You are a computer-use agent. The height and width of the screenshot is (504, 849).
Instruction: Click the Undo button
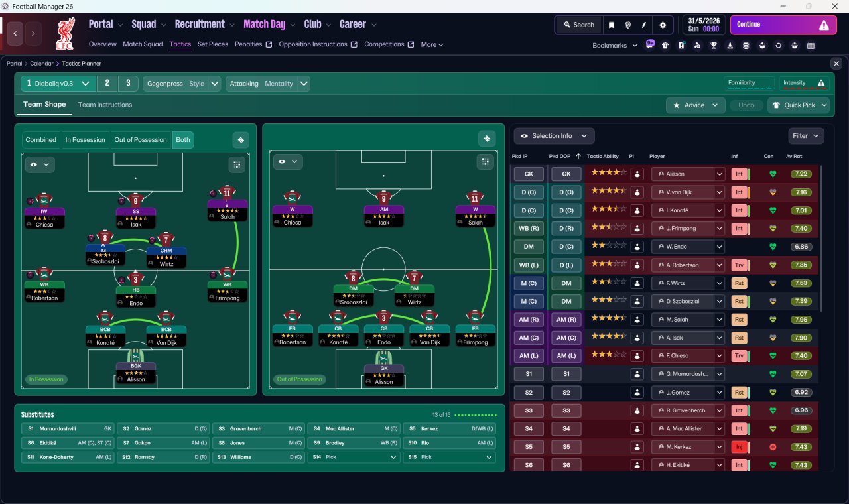tap(746, 105)
